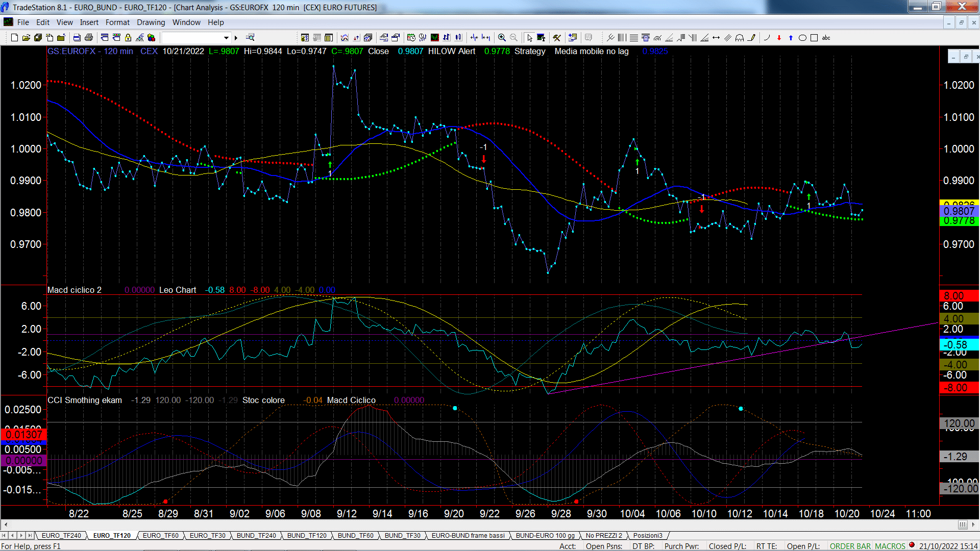This screenshot has height=551, width=980.
Task: Select Zoom Out magnifier tool
Action: click(x=513, y=37)
